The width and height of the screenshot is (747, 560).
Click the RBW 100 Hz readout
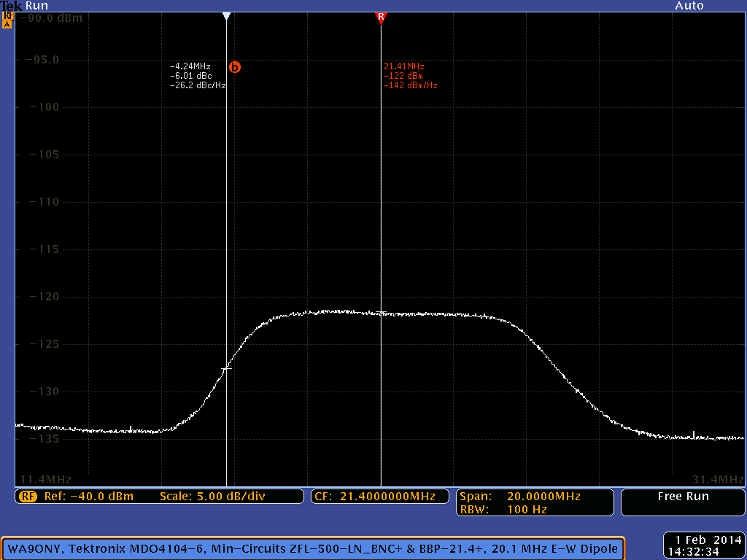point(503,510)
